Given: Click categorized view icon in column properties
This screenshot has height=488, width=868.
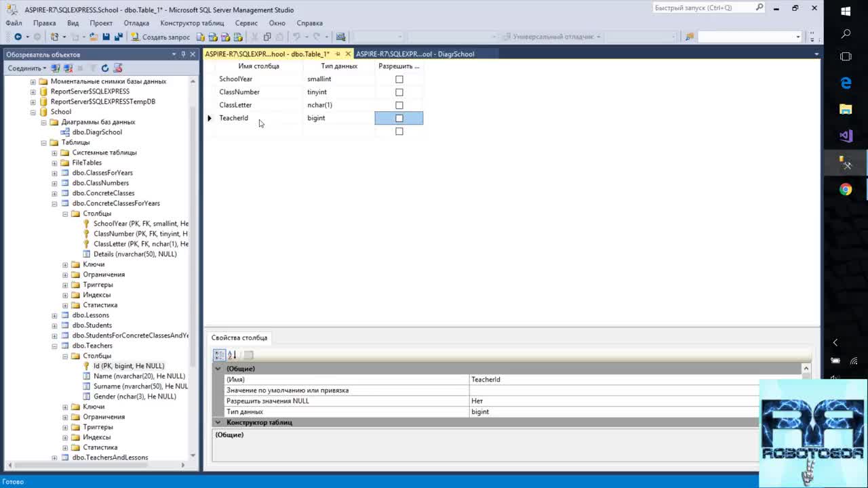Looking at the screenshot, I should coord(219,354).
